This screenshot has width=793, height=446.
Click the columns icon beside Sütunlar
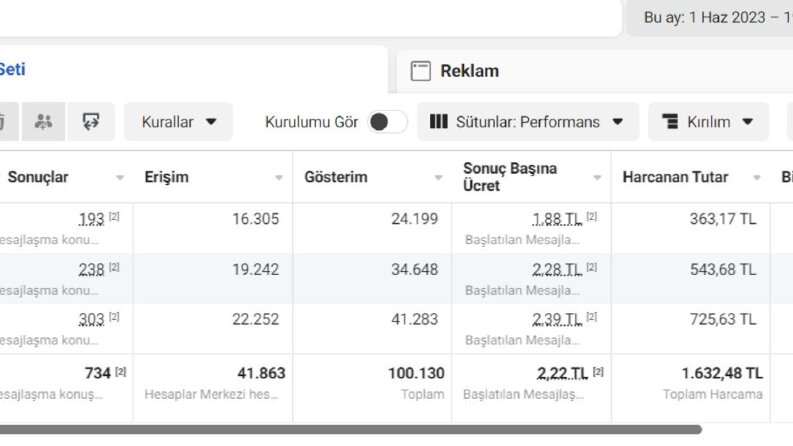(438, 122)
